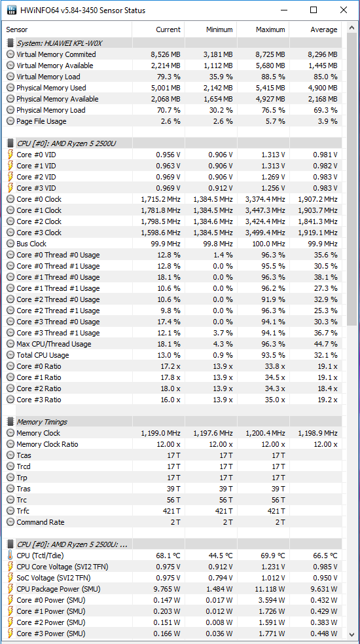Click the clock icon next to Core #3 Clock

10,233
